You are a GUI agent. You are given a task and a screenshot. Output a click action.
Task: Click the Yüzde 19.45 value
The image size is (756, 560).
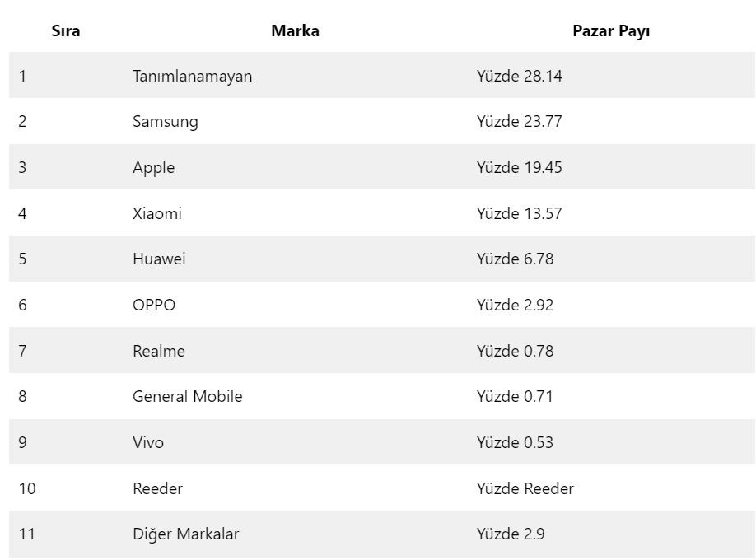(519, 168)
